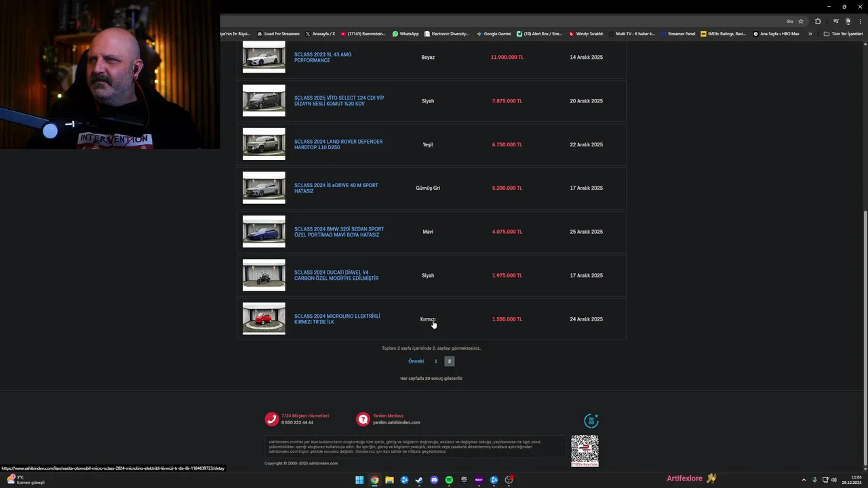
Task: Click the Yardım Merkezi question mark icon
Action: point(363,420)
